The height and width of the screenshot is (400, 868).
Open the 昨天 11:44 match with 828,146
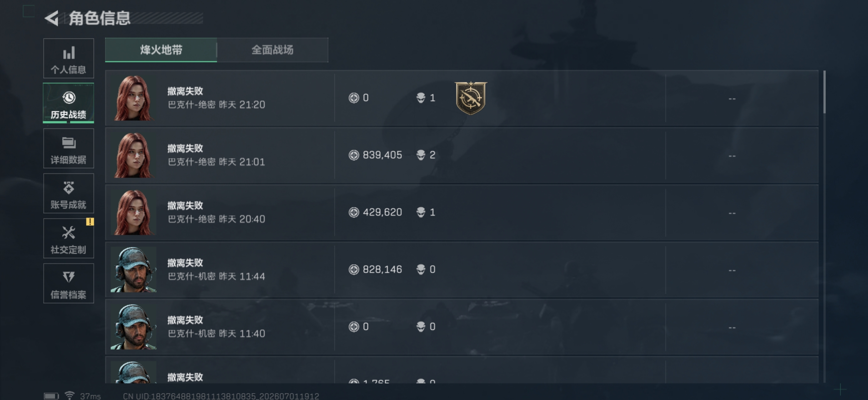point(462,270)
